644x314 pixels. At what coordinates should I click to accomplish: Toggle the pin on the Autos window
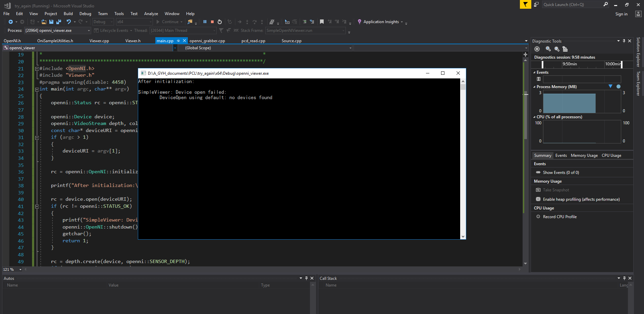tap(306, 278)
